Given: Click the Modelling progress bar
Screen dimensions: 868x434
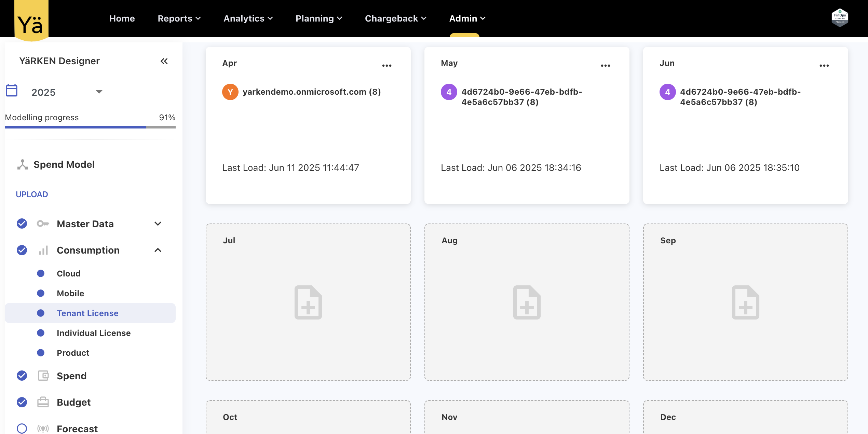Looking at the screenshot, I should pyautogui.click(x=90, y=127).
